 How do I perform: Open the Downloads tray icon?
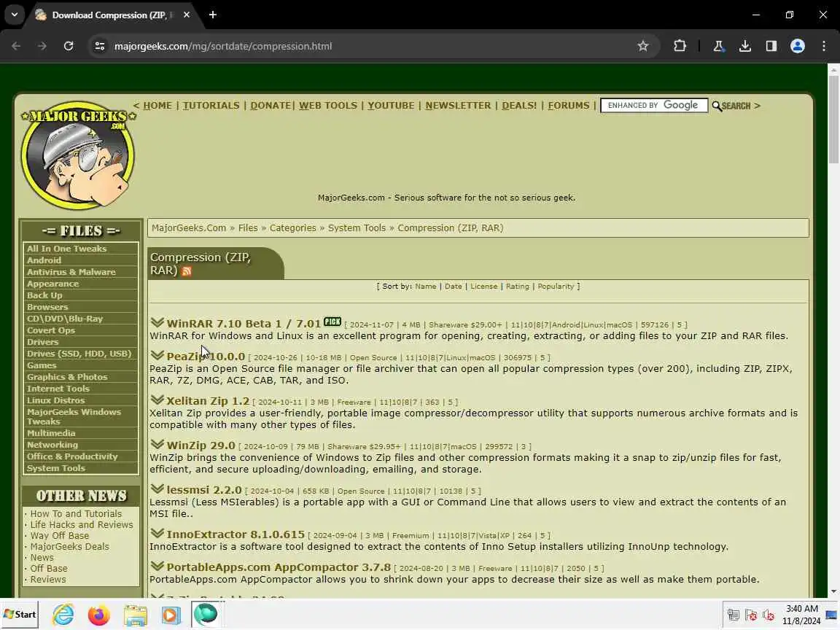click(744, 46)
